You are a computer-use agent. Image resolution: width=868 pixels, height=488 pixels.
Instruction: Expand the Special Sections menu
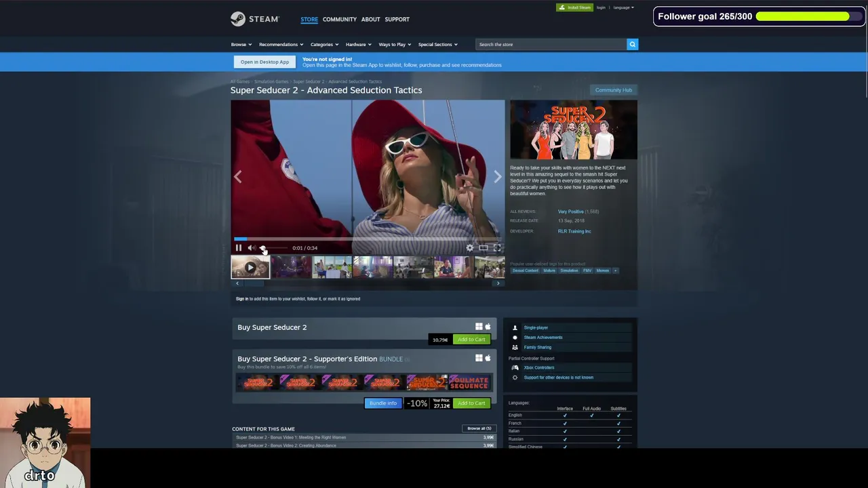(x=437, y=45)
